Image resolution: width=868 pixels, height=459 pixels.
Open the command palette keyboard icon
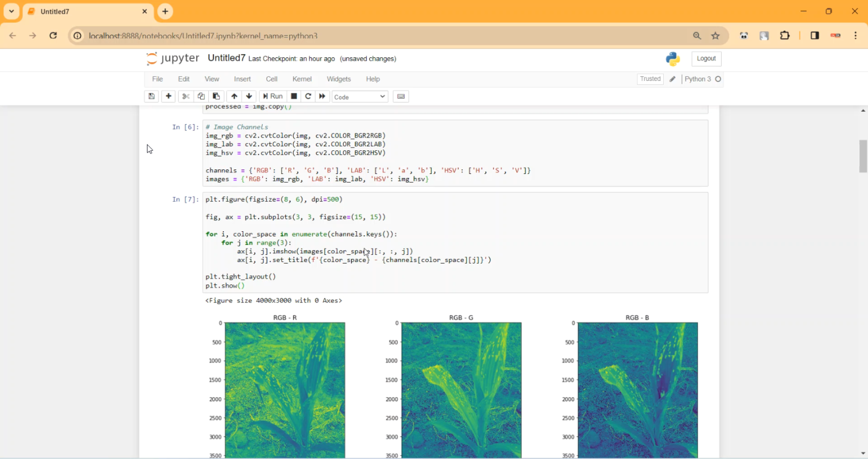(401, 97)
